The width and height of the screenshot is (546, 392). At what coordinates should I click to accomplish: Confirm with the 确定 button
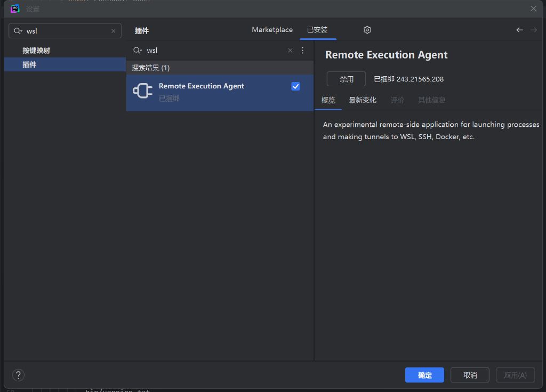coord(424,375)
